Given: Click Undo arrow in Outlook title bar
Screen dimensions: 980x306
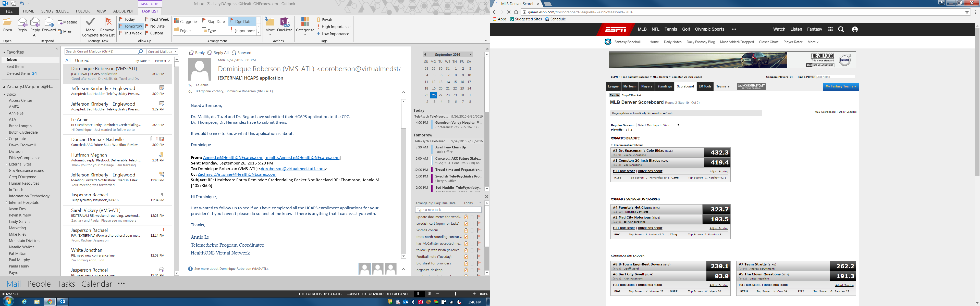Looking at the screenshot, I should pyautogui.click(x=22, y=3).
